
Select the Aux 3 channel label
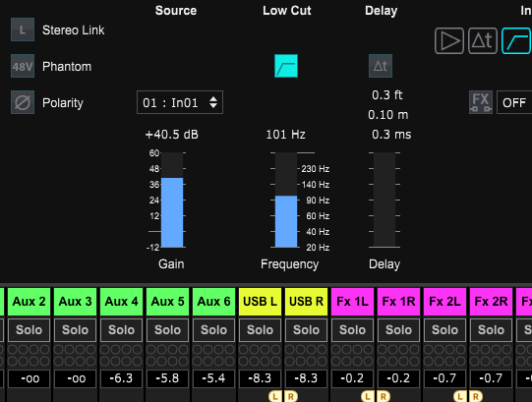pyautogui.click(x=75, y=302)
